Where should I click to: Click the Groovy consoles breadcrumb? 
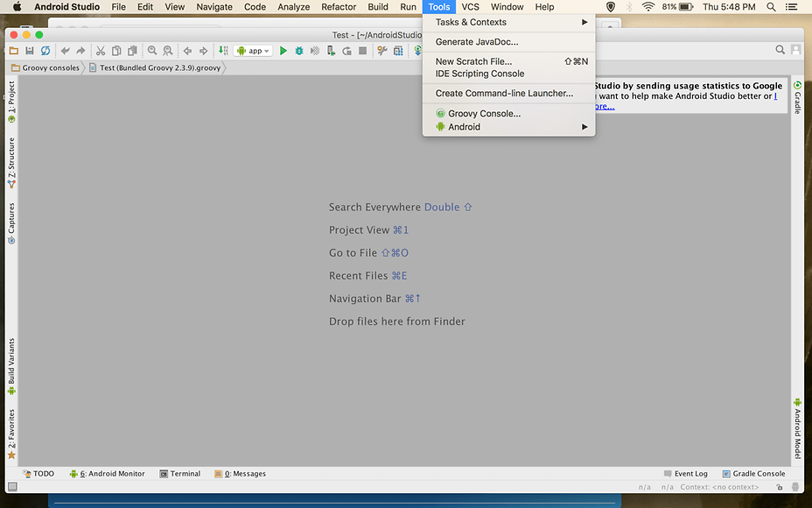(x=45, y=68)
